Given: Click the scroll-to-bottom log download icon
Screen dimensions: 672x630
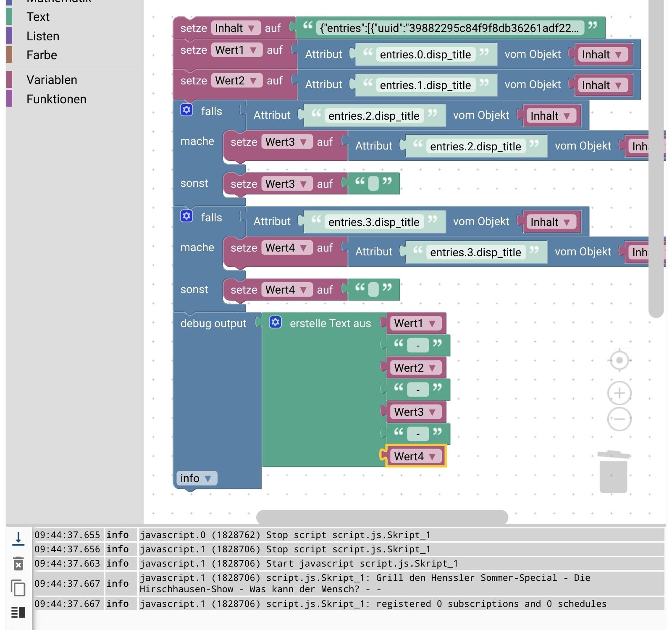Looking at the screenshot, I should point(18,538).
